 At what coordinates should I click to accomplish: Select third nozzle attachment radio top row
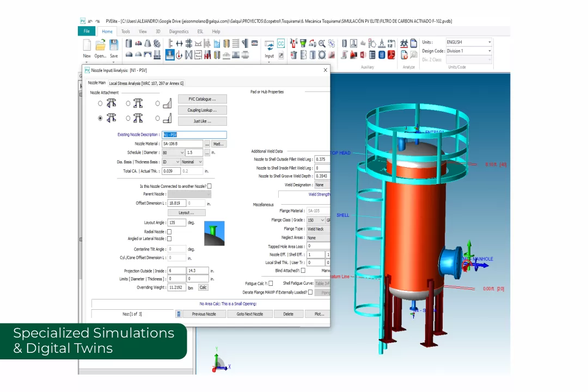(x=157, y=103)
